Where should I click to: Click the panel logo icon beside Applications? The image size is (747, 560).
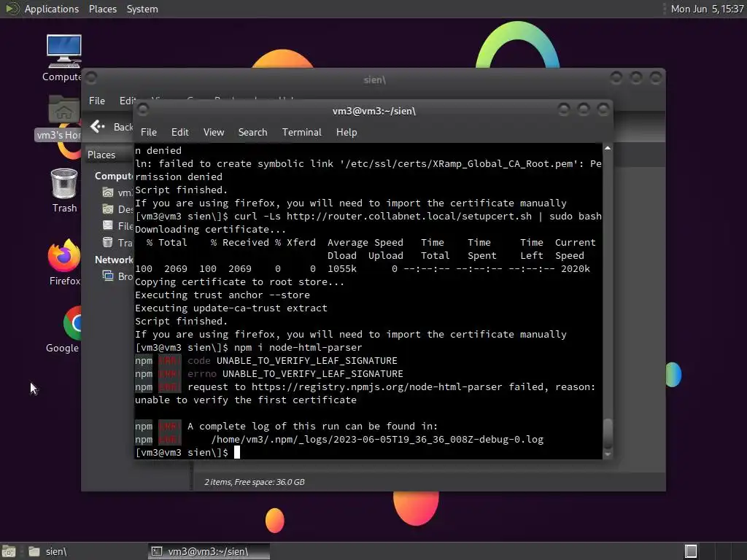12,9
